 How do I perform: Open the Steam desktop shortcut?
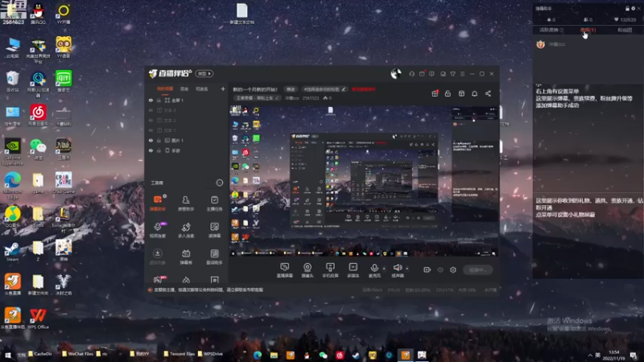(12, 251)
